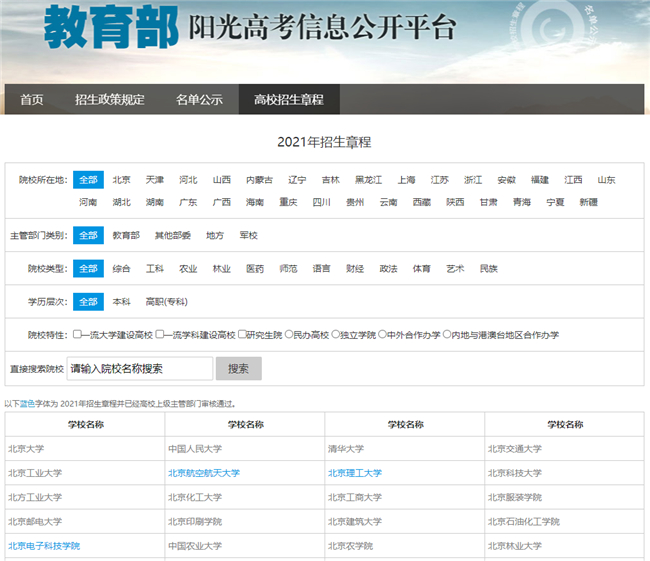Filter location by 江苏
Image resolution: width=650 pixels, height=561 pixels.
click(439, 180)
